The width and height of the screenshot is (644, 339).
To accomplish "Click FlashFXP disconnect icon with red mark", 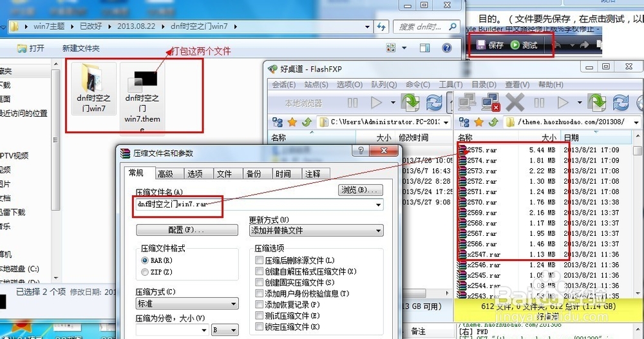I will coord(490,102).
